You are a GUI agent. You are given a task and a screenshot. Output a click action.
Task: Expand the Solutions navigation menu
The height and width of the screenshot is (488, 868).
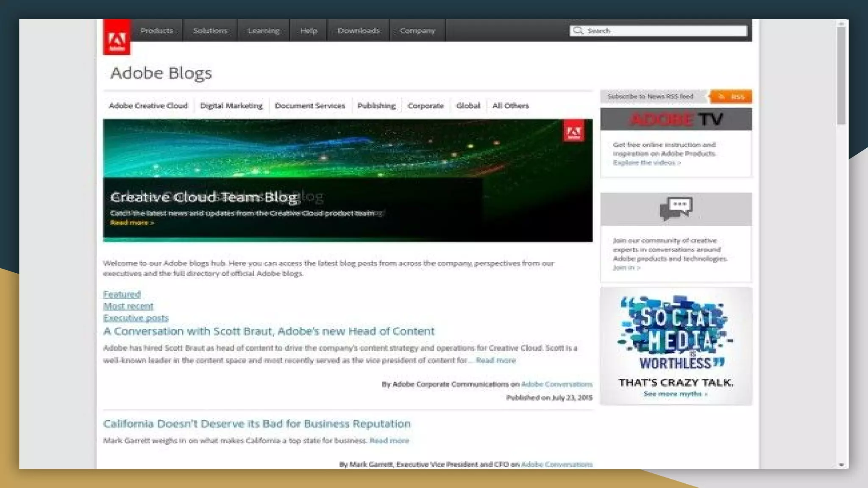(210, 30)
